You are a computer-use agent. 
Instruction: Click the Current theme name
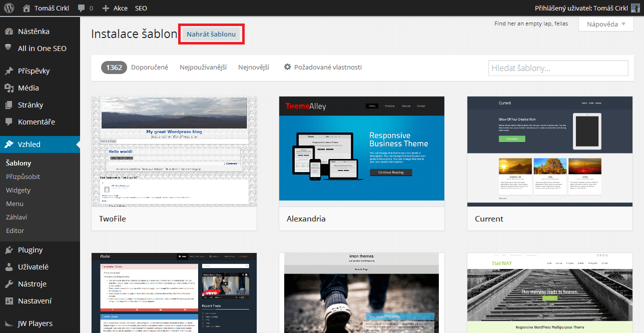pyautogui.click(x=489, y=219)
